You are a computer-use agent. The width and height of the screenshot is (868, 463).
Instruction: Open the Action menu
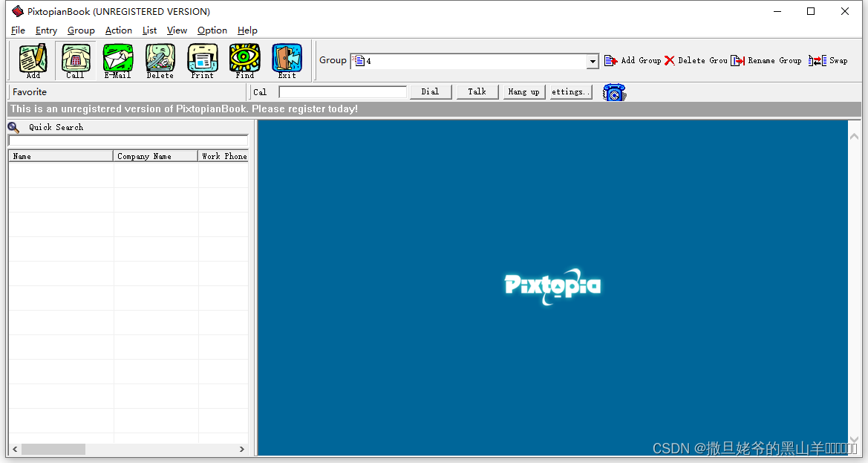point(119,30)
